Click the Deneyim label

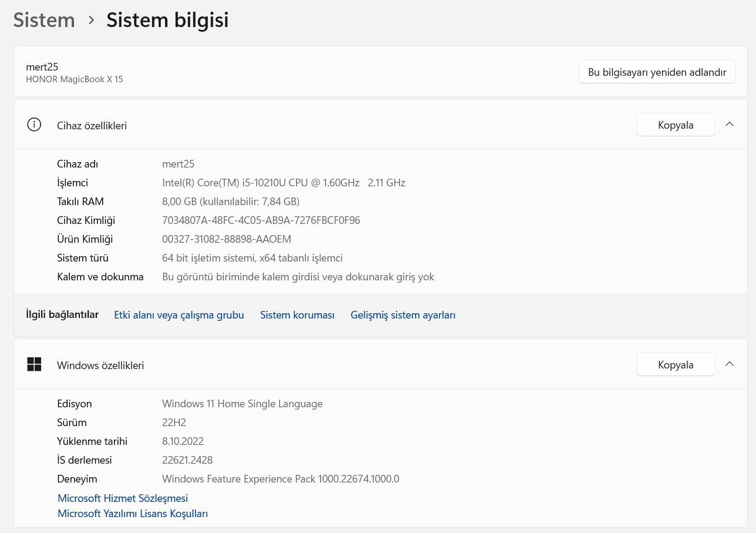(77, 479)
